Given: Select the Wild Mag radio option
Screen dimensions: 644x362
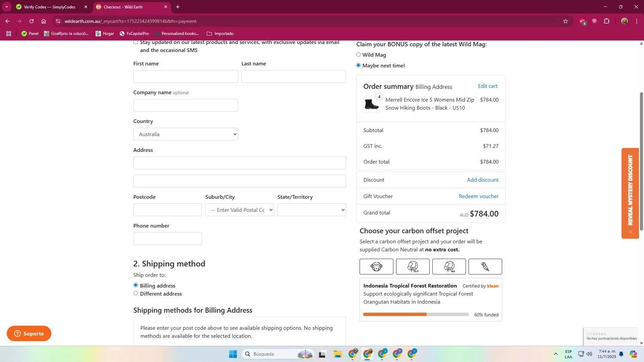Looking at the screenshot, I should tap(358, 54).
